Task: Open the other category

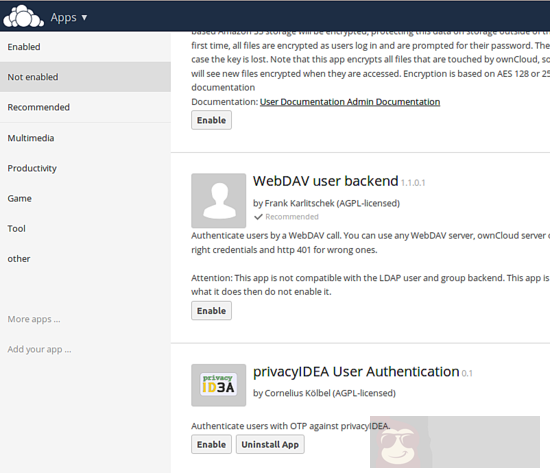Action: pyautogui.click(x=85, y=259)
